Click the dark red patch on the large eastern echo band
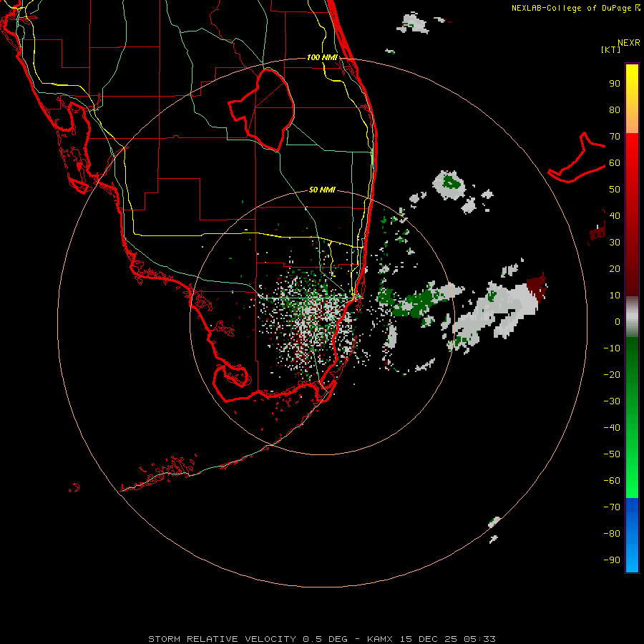The image size is (644, 644). coord(537,286)
